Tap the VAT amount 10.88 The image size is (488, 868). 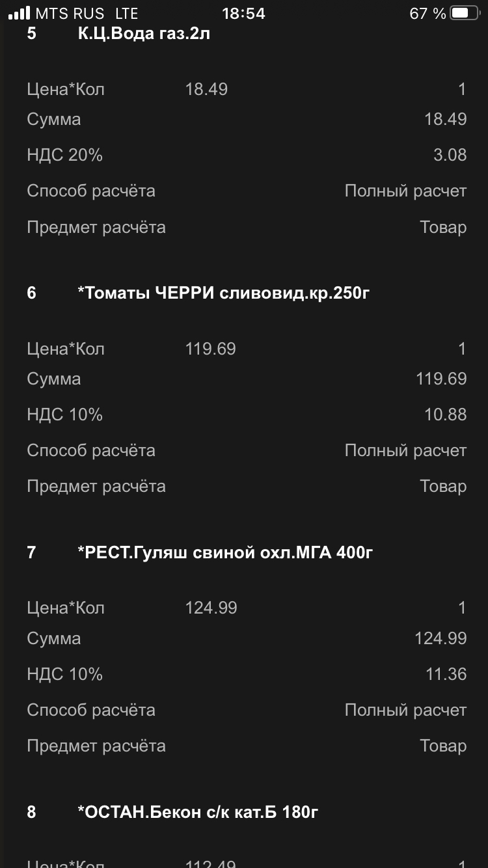pos(446,414)
